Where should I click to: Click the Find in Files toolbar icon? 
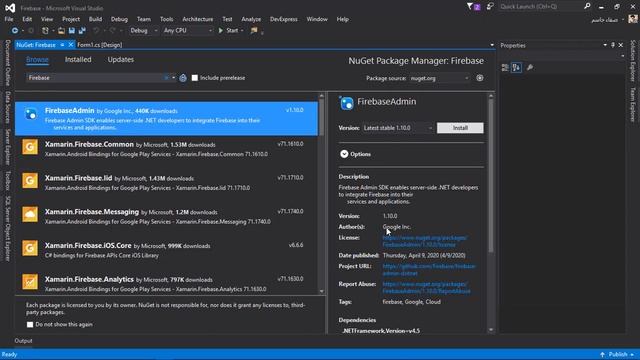(254, 31)
